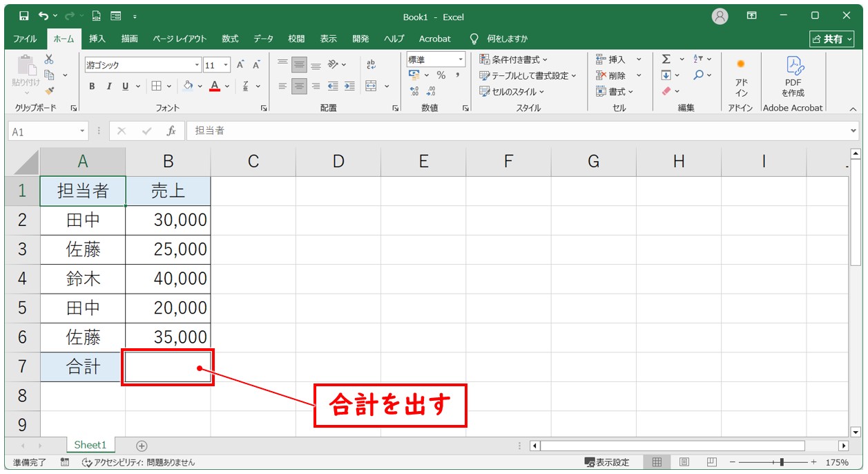The height and width of the screenshot is (474, 868).
Task: Click the AutoSum sigma icon
Action: 666,59
